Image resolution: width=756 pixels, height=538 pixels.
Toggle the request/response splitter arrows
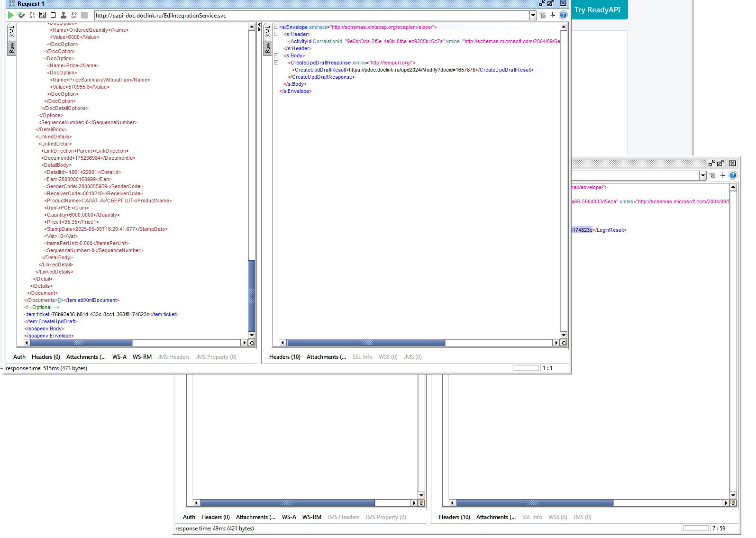[x=259, y=27]
